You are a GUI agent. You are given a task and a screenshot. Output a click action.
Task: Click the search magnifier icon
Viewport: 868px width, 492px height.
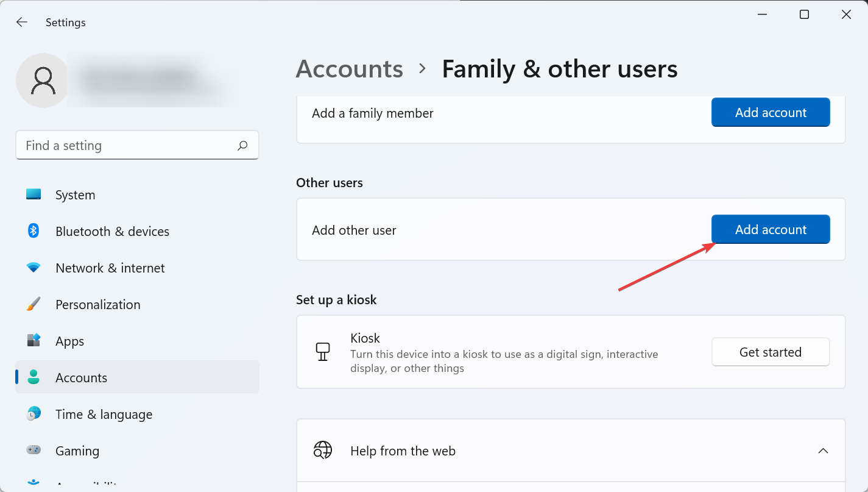[242, 146]
